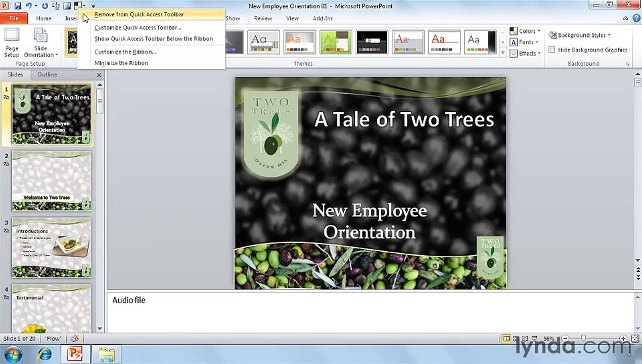The width and height of the screenshot is (642, 364).
Task: Click the 56% zoom level
Action: tap(549, 339)
